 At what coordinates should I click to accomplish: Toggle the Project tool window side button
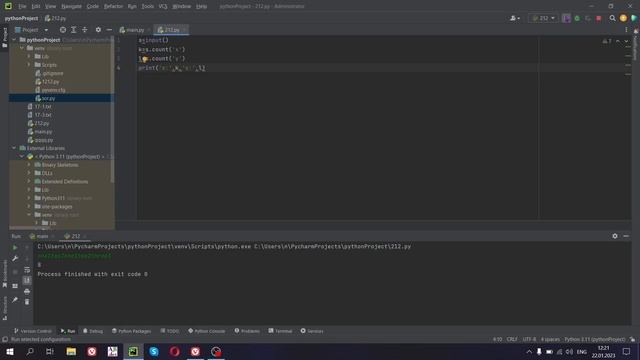click(4, 37)
